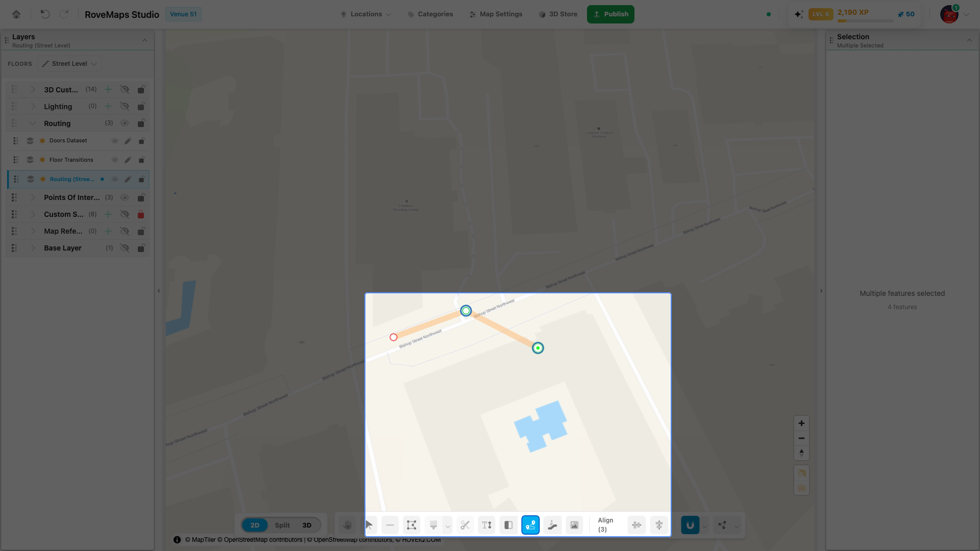Choose the line draw tool
Screen dimensions: 980x551
point(390,525)
